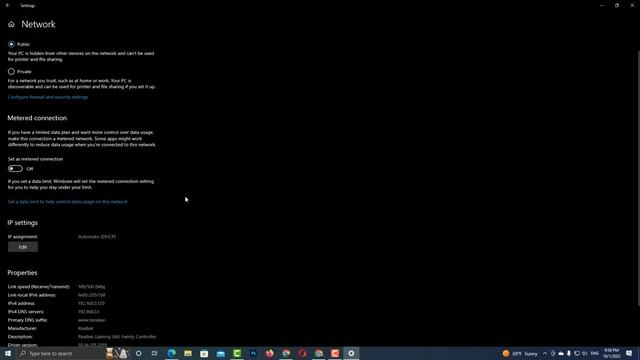Open the Sunny weather widget
Screen dimensions: 640x360
click(520, 353)
